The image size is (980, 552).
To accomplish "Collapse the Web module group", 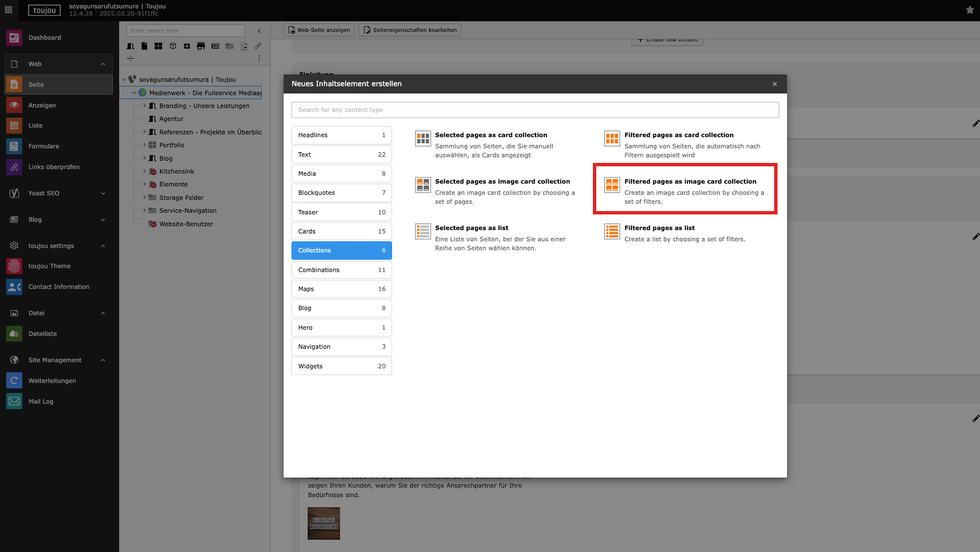I will coord(103,64).
